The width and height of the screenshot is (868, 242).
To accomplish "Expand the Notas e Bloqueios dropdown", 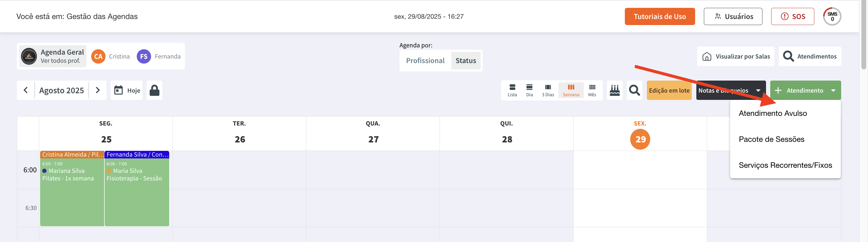I will click(758, 90).
